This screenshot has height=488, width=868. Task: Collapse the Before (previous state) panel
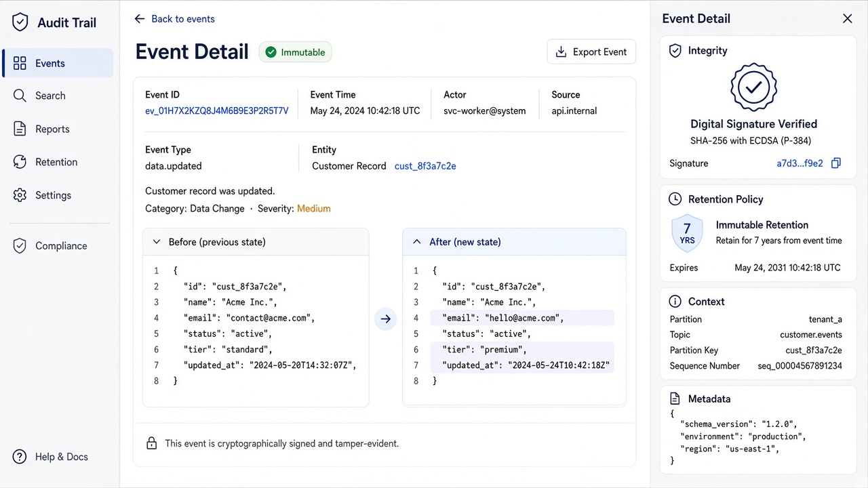(x=157, y=242)
